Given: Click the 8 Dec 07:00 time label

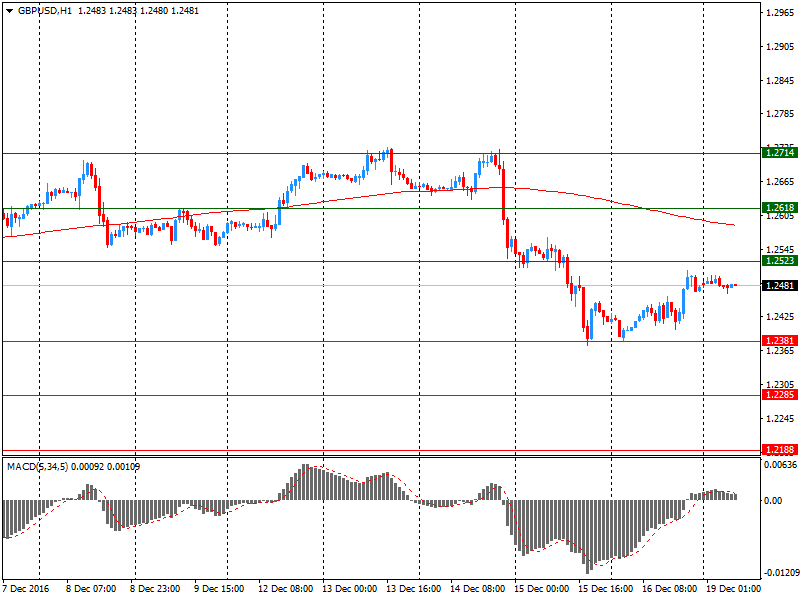Looking at the screenshot, I should tap(91, 589).
